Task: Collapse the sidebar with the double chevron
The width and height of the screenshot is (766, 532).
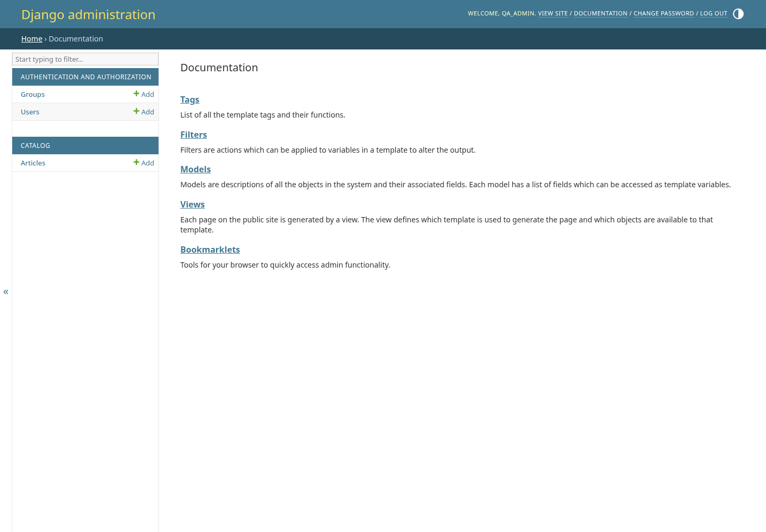Action: pos(6,292)
